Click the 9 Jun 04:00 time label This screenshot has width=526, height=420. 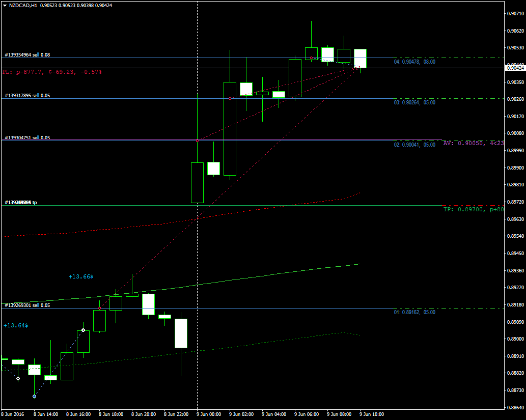(x=274, y=414)
